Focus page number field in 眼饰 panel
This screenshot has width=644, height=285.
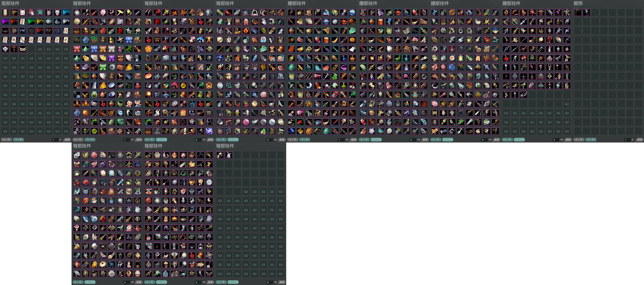[627, 140]
